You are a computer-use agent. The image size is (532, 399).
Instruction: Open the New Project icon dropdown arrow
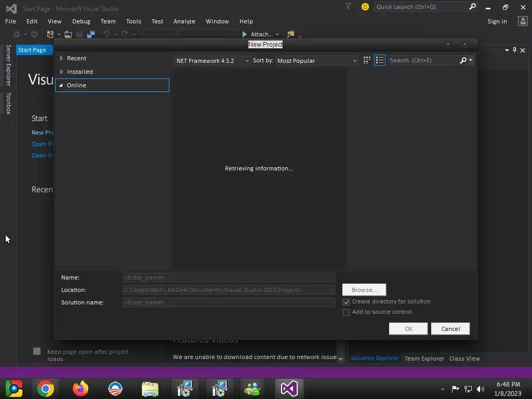[59, 34]
